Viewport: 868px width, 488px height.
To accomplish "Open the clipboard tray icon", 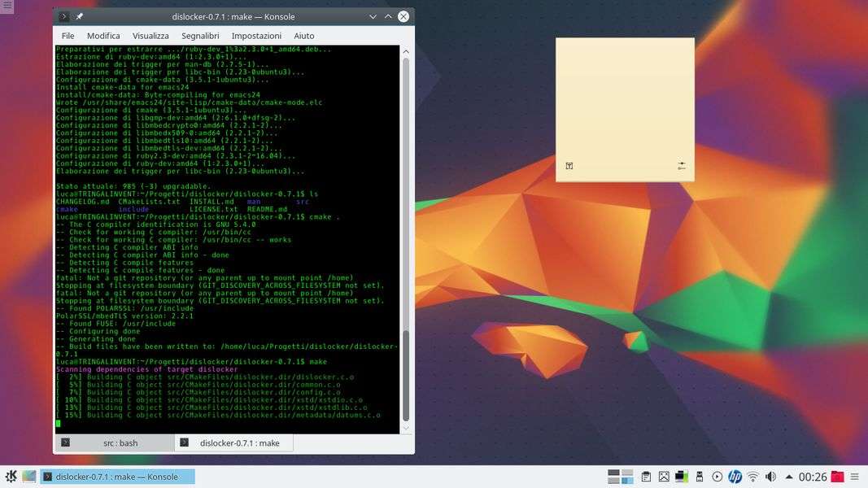I will point(646,477).
